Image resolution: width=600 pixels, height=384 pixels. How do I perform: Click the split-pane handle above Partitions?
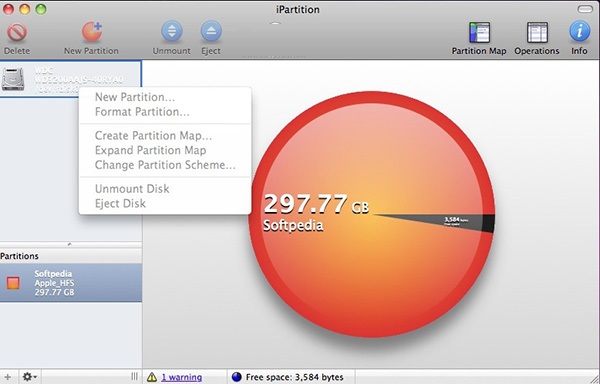(x=69, y=244)
